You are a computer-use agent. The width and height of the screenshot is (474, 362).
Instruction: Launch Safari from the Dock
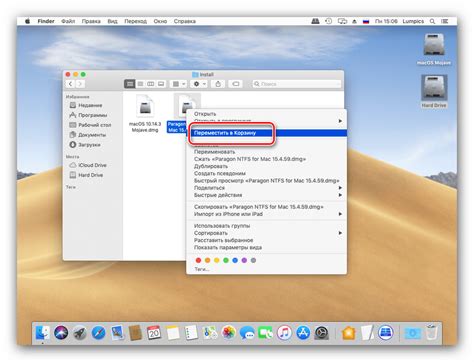99,333
